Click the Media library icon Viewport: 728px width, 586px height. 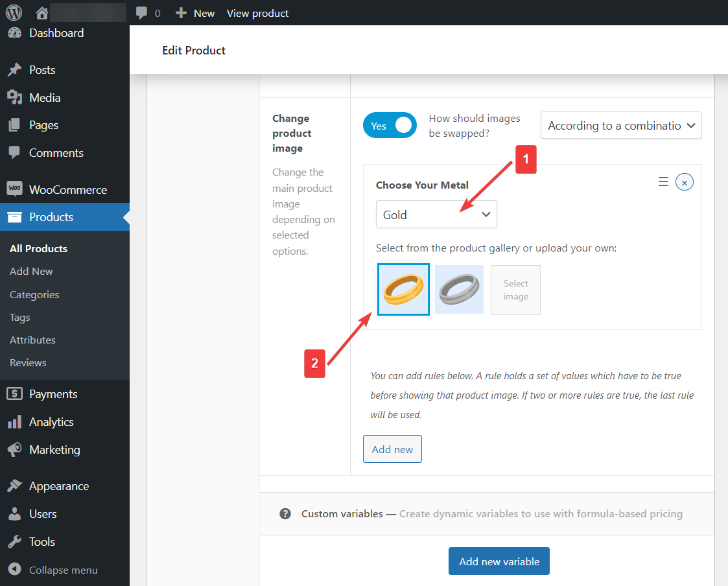pyautogui.click(x=14, y=97)
